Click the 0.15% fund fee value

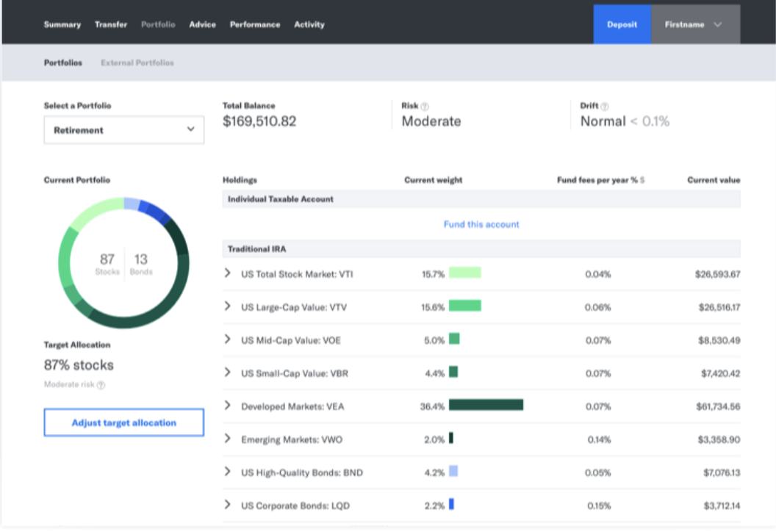[599, 506]
